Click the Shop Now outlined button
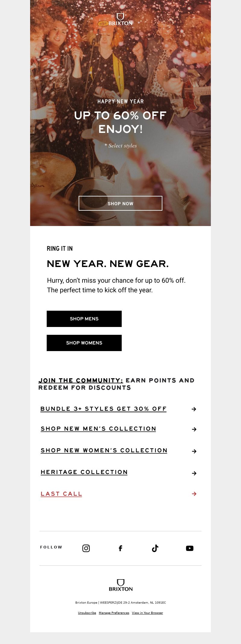The height and width of the screenshot is (644, 241). tap(120, 203)
